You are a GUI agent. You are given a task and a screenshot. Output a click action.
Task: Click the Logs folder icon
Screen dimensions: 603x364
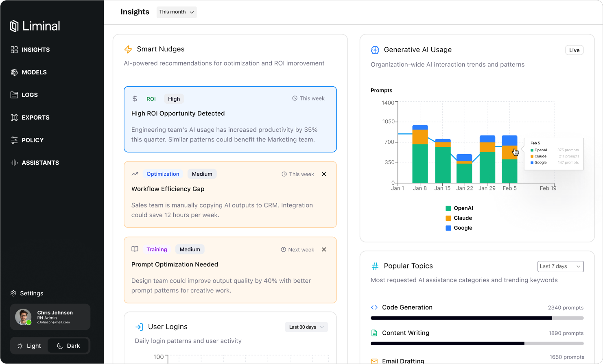tap(14, 95)
